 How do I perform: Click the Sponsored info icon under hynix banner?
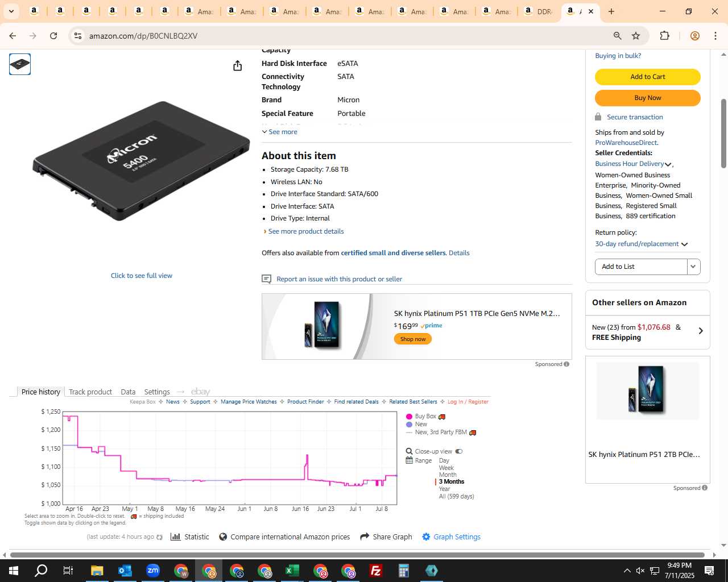tap(566, 364)
